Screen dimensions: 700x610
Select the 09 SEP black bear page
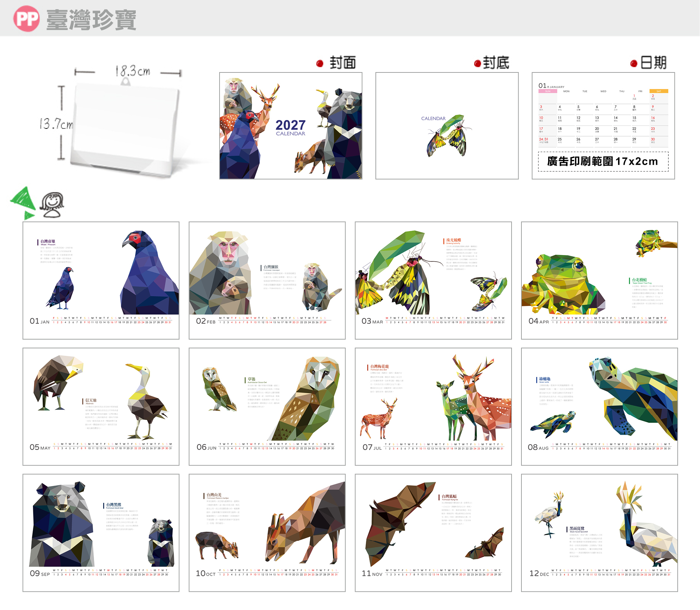pyautogui.click(x=101, y=533)
